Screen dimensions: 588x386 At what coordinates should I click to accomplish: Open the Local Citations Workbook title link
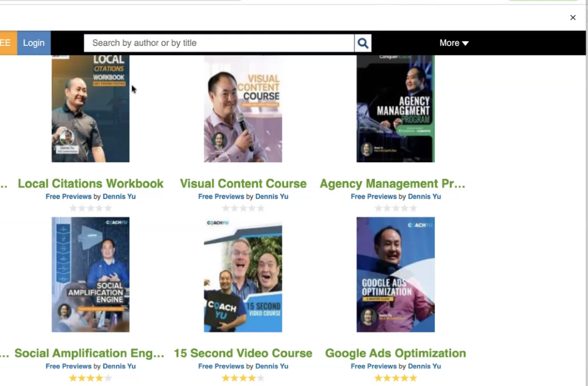tap(91, 184)
